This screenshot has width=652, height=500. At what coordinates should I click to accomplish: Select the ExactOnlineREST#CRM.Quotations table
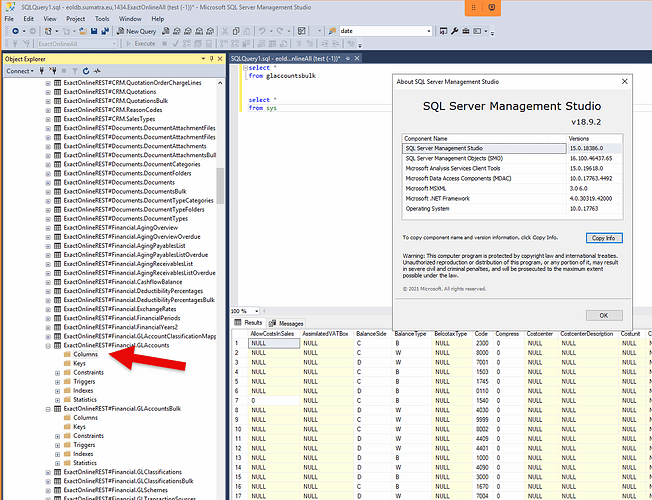110,92
